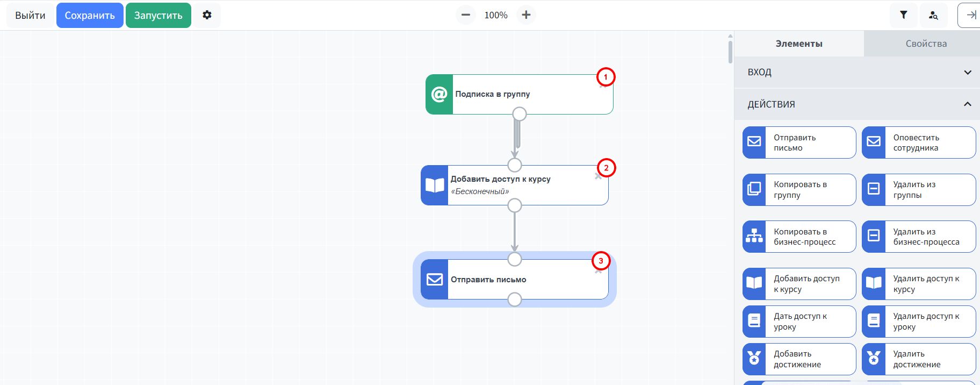Add Удалить доступ к курсу action element
980x385 pixels.
pos(919,284)
